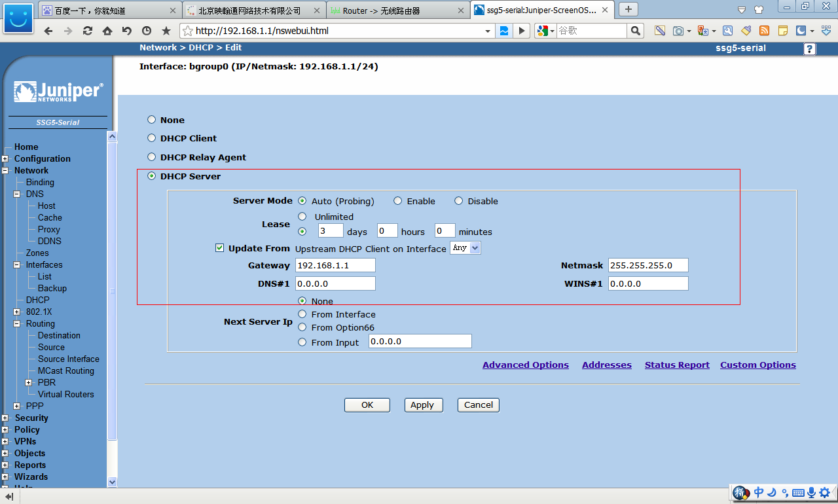Open the history clock icon

click(x=146, y=31)
